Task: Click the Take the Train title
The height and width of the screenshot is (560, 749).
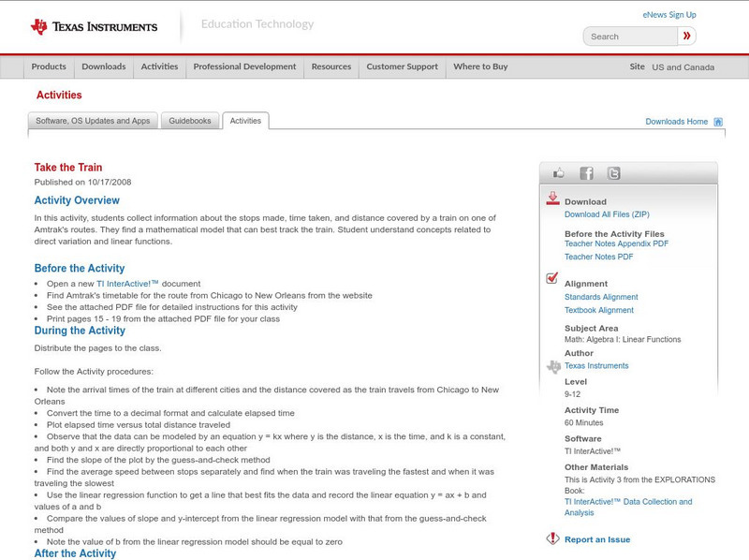Action: coord(68,168)
